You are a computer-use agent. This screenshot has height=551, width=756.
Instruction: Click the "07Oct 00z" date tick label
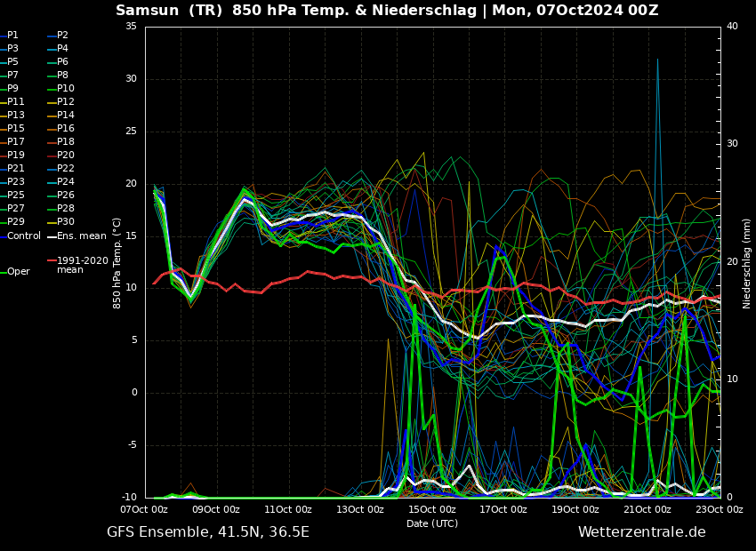144,509
